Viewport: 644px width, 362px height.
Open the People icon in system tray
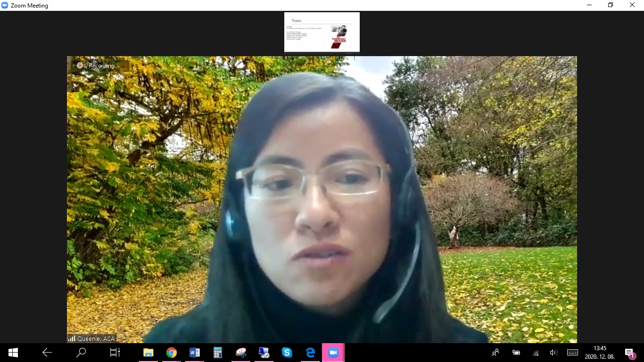tap(495, 353)
